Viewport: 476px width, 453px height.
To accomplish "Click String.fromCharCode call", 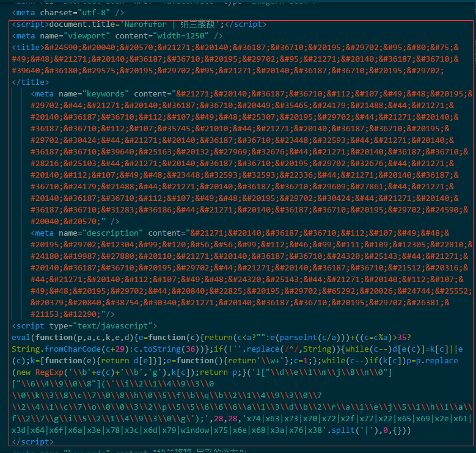I will point(70,349).
